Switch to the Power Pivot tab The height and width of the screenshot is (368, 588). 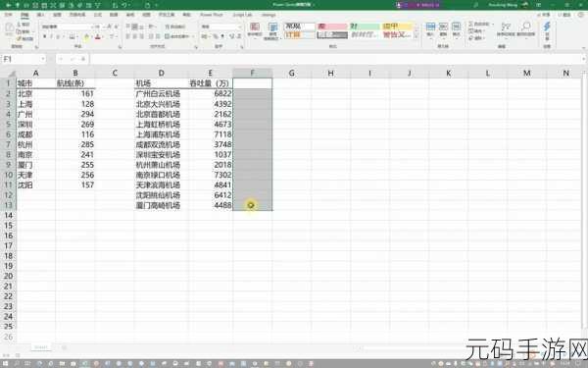tap(212, 15)
